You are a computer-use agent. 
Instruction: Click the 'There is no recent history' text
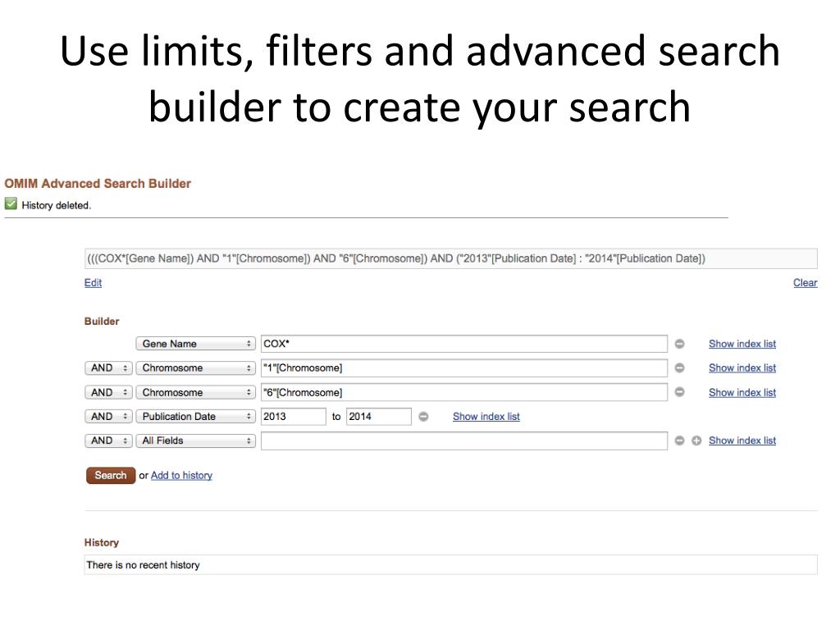[143, 564]
